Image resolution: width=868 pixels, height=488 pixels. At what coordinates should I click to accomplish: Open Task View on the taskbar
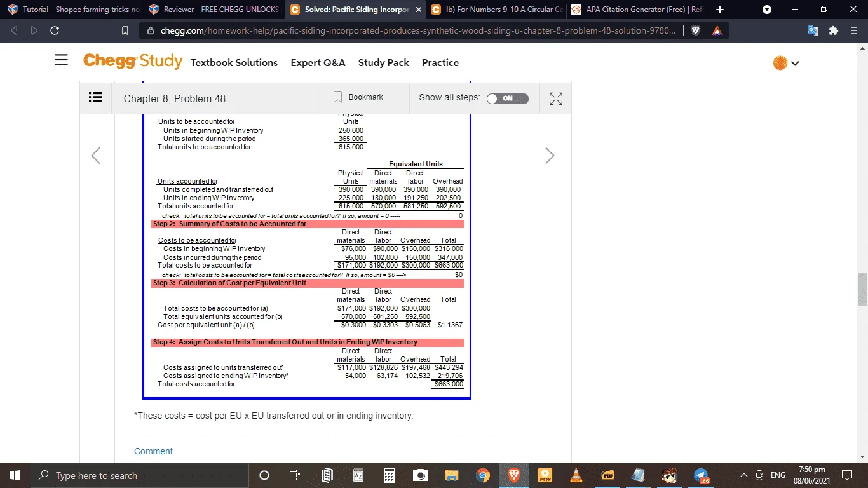294,475
